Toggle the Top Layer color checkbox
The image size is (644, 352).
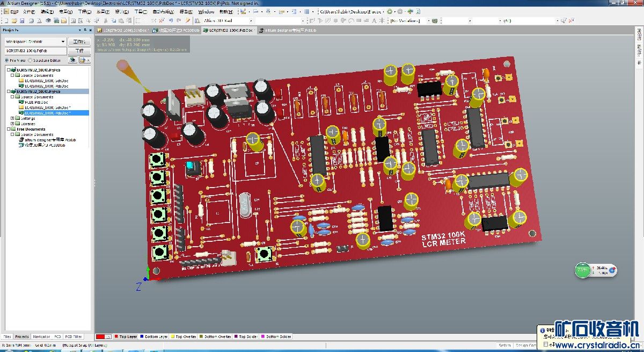[x=116, y=337]
